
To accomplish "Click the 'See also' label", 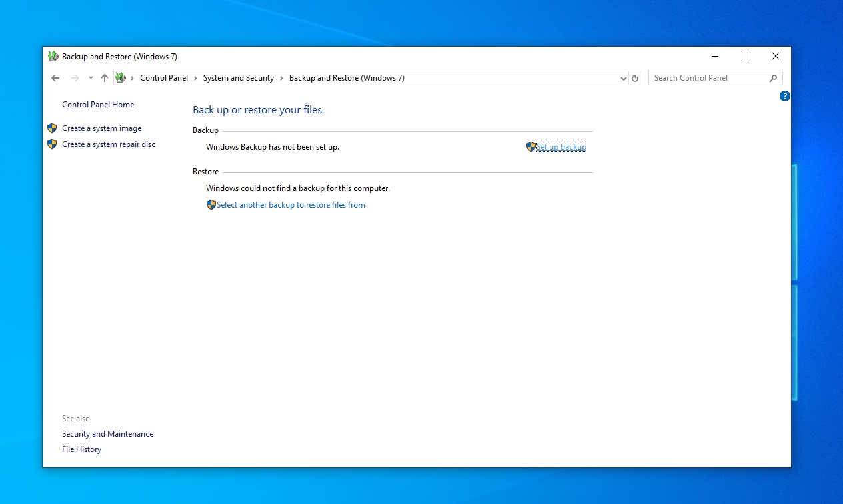I will [76, 419].
